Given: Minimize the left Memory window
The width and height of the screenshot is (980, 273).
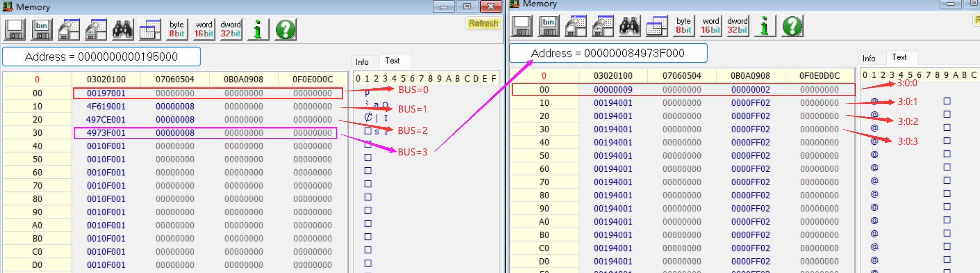Looking at the screenshot, I should [444, 7].
